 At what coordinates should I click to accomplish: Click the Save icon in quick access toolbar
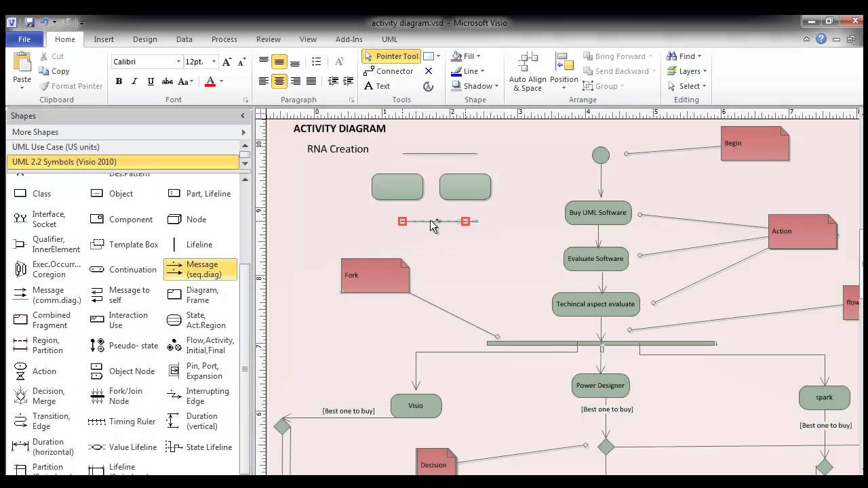29,22
